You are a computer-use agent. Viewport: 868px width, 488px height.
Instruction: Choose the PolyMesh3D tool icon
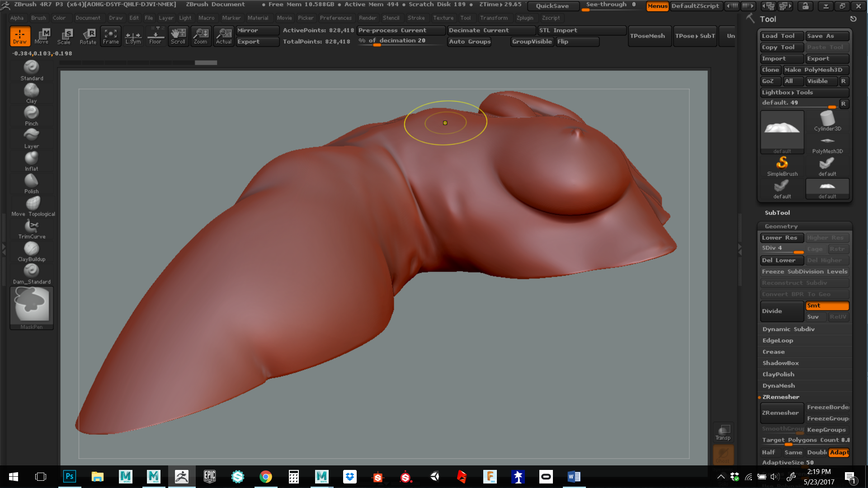[827, 144]
